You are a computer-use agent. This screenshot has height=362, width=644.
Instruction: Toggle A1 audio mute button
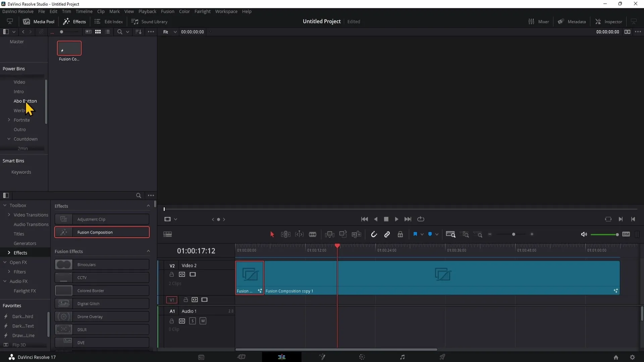point(203,321)
